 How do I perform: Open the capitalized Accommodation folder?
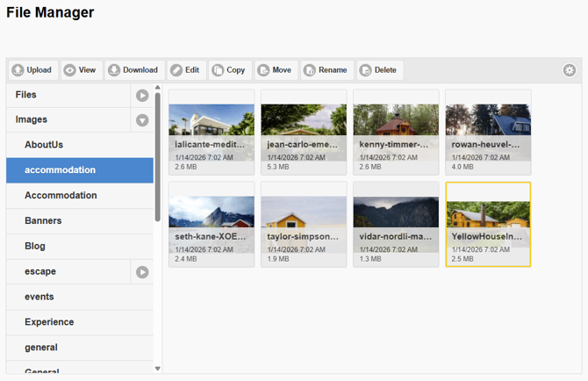point(80,196)
